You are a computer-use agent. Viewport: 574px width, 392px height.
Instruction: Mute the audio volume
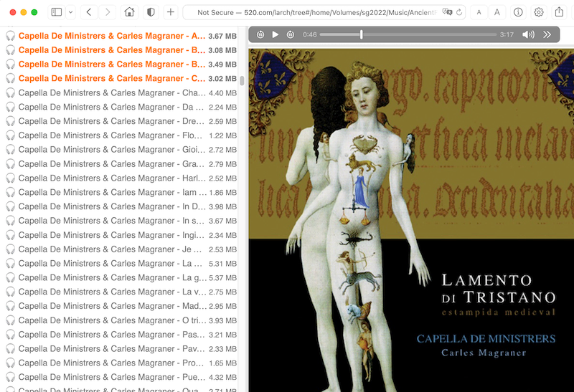click(528, 34)
